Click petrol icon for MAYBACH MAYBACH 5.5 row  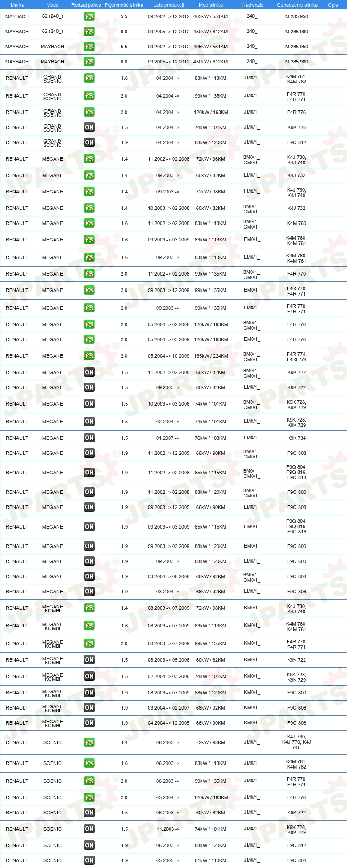pos(89,47)
